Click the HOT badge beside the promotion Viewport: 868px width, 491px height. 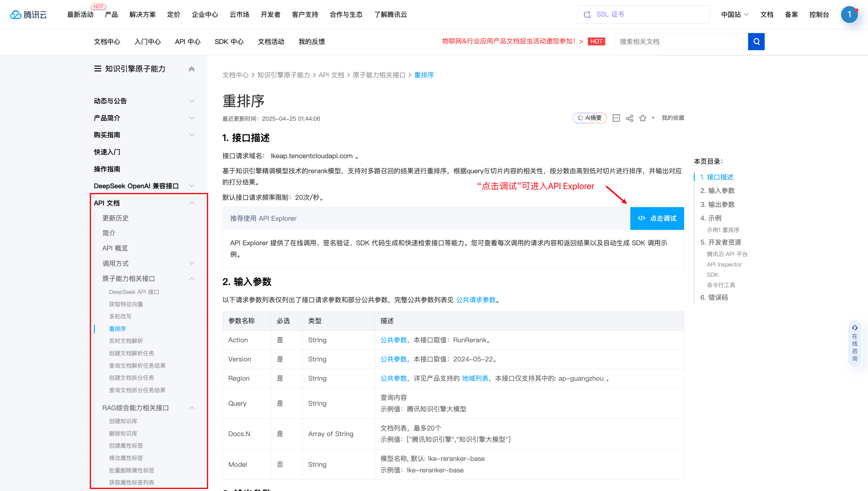click(x=596, y=42)
